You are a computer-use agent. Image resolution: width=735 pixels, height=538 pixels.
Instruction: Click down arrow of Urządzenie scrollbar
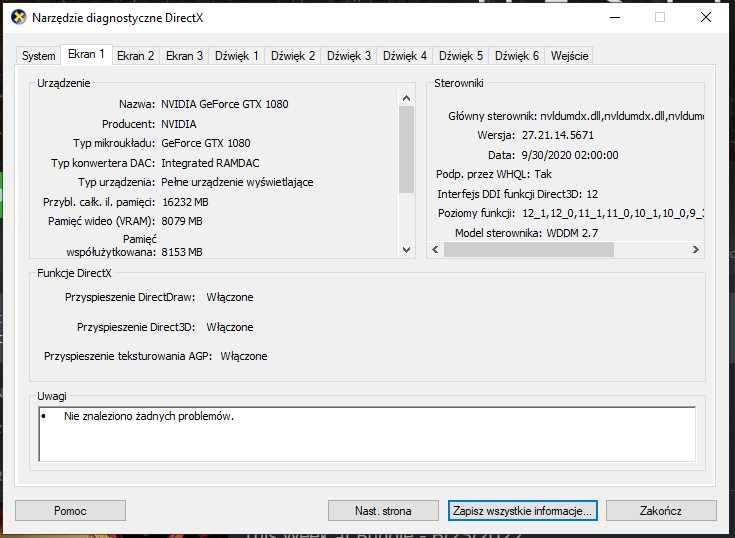[x=406, y=250]
